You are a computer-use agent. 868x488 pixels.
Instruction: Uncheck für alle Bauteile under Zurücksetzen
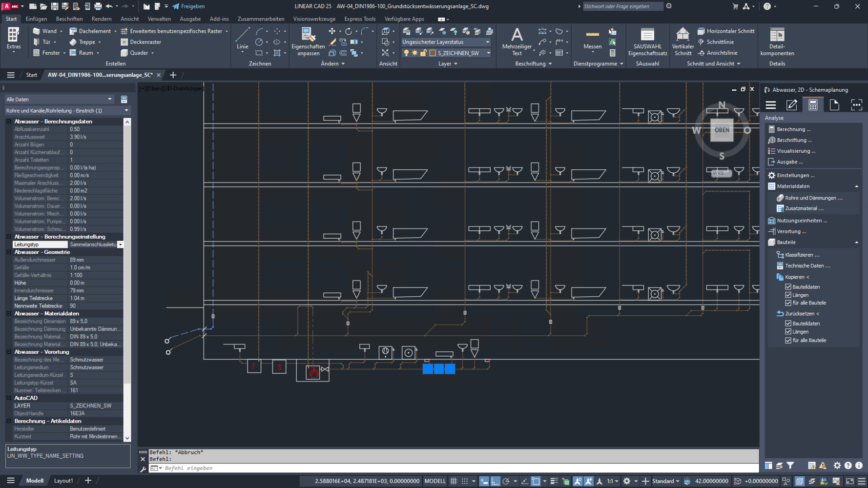click(x=788, y=340)
